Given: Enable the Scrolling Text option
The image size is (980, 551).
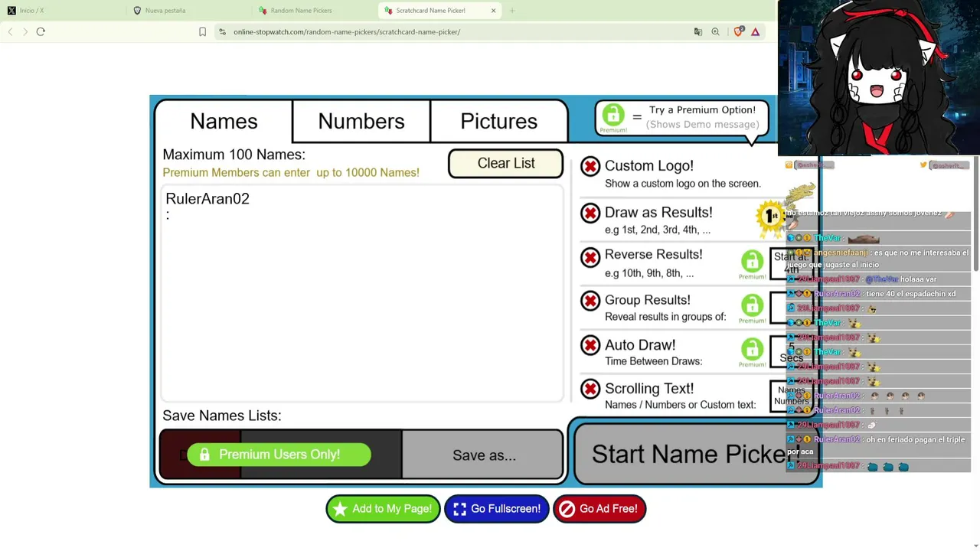Looking at the screenshot, I should coord(590,390).
